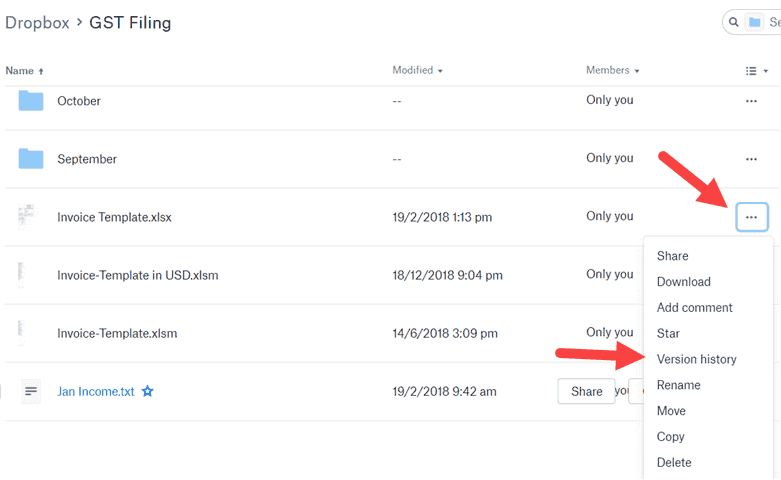The height and width of the screenshot is (480, 781).
Task: Open the more options menu for September
Action: (751, 159)
